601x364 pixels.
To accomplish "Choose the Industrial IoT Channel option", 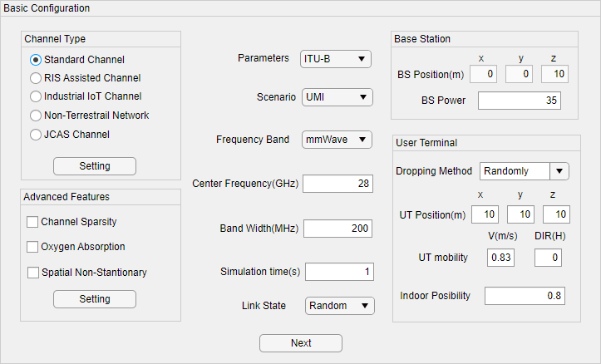I will (x=36, y=96).
